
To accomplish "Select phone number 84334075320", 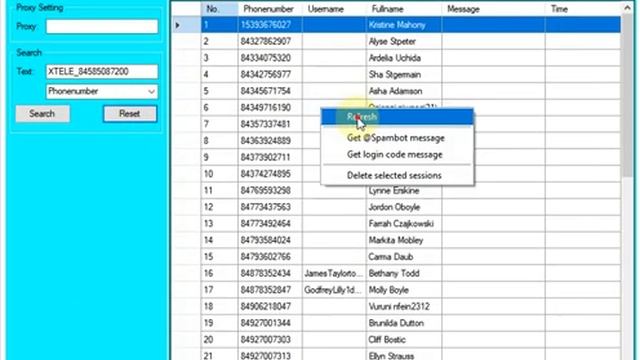I will pyautogui.click(x=270, y=58).
